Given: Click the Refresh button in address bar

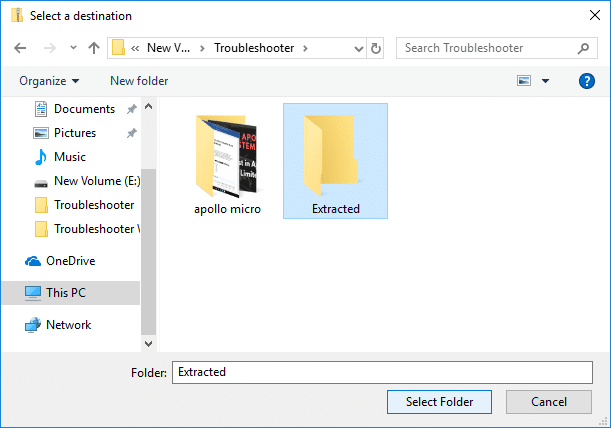Looking at the screenshot, I should click(x=376, y=48).
